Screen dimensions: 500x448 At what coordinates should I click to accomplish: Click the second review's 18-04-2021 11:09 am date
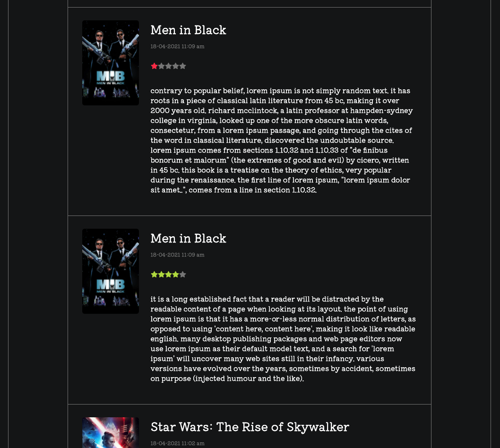(177, 255)
